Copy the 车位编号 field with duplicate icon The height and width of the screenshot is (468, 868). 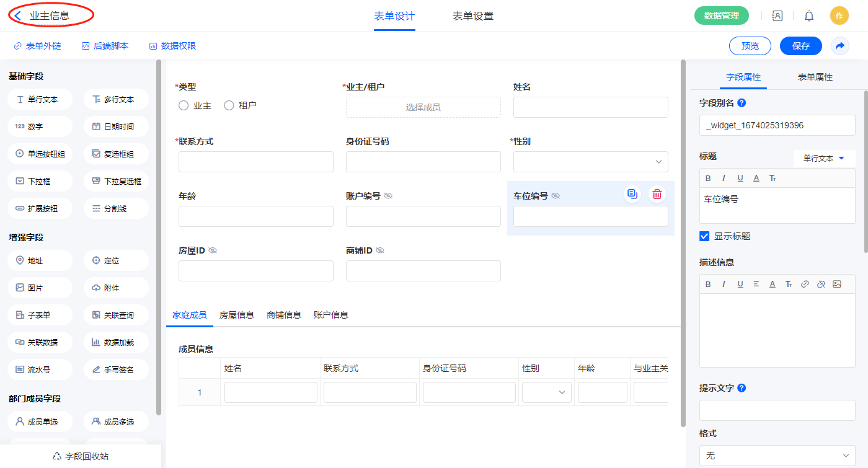coord(632,194)
